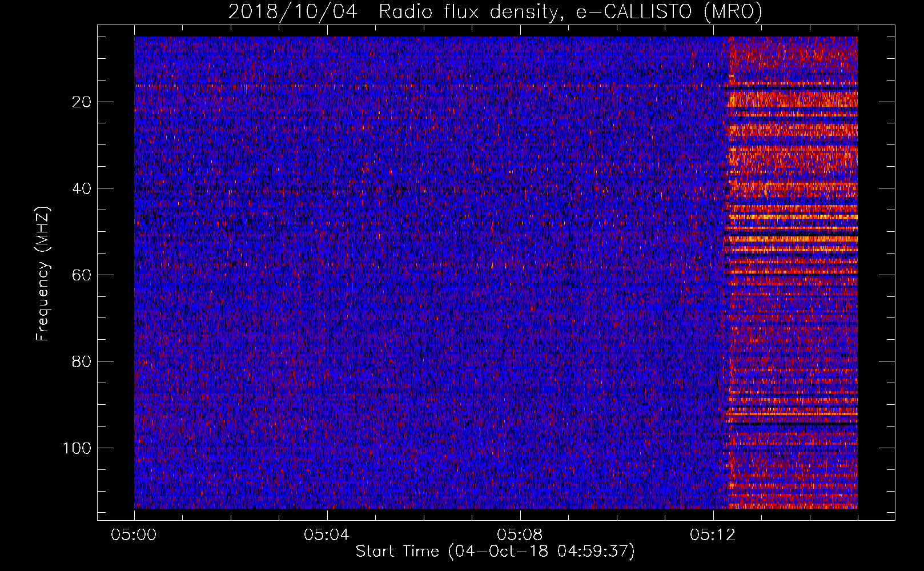Click the '100' frequency tick label
Image resolution: width=924 pixels, height=571 pixels.
click(77, 448)
